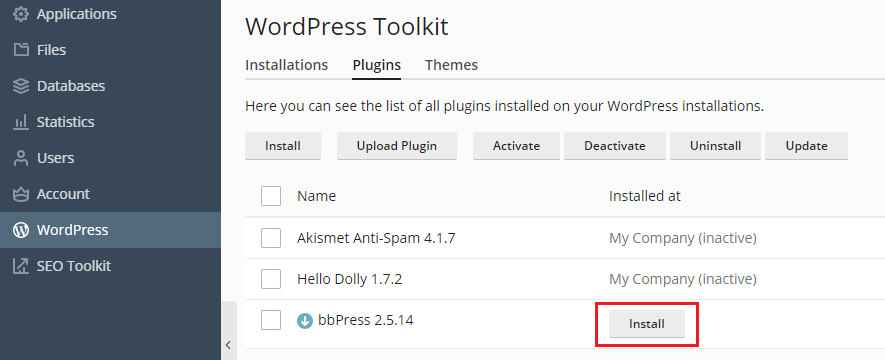Sort the list by the Name column header
This screenshot has width=885, height=360.
(316, 196)
